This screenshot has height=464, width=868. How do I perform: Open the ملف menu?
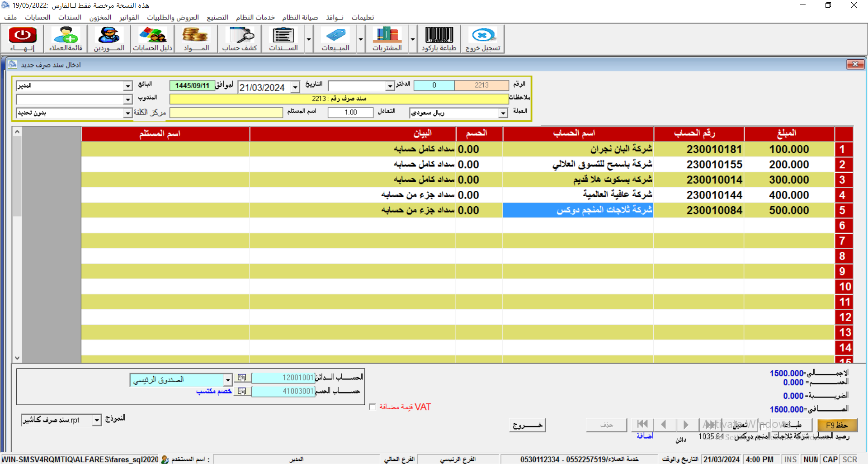click(10, 17)
